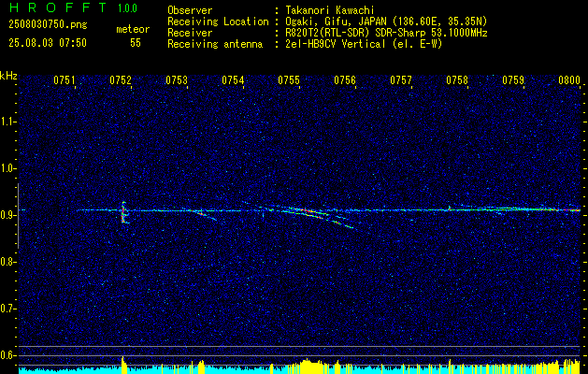The image size is (588, 374).
Task: Click the yellow power spike below 0752
Action: 123,365
